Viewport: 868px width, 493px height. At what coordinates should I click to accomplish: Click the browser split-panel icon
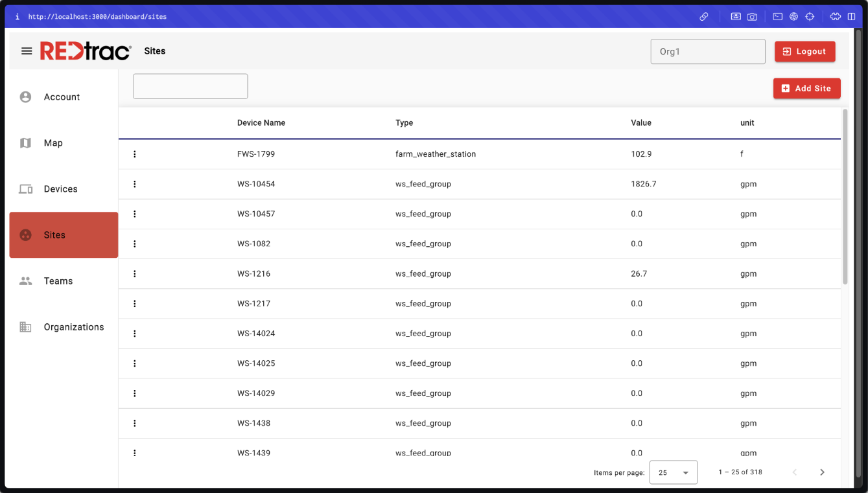pyautogui.click(x=852, y=17)
